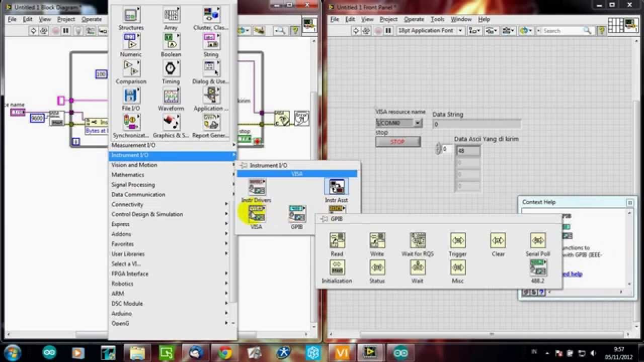Open the Array functions palette icon

pyautogui.click(x=171, y=15)
